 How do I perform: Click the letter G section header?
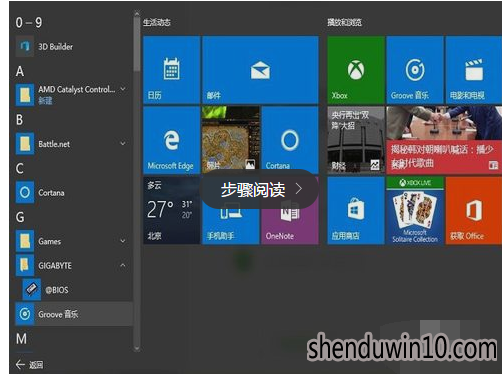point(20,217)
